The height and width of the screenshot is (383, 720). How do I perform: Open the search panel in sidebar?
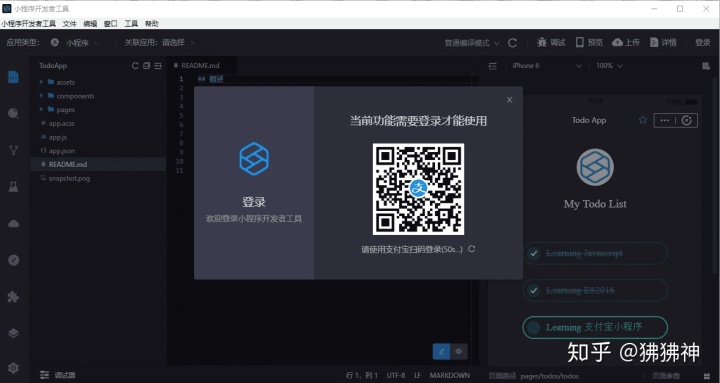[x=13, y=113]
